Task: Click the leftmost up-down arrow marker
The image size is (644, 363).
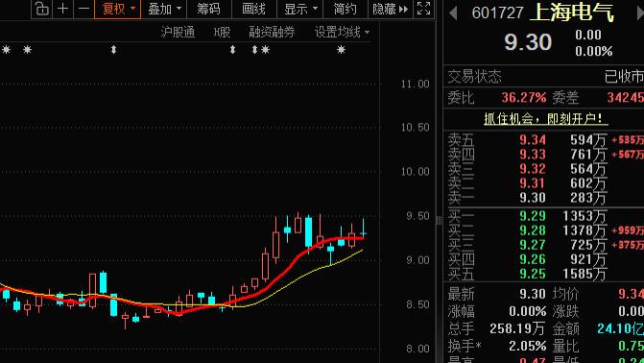Action: (114, 50)
